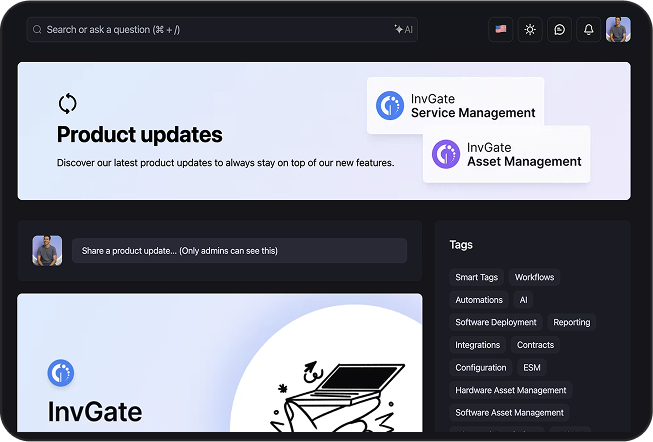Open the user profile avatar menu
The width and height of the screenshot is (653, 442).
click(618, 29)
